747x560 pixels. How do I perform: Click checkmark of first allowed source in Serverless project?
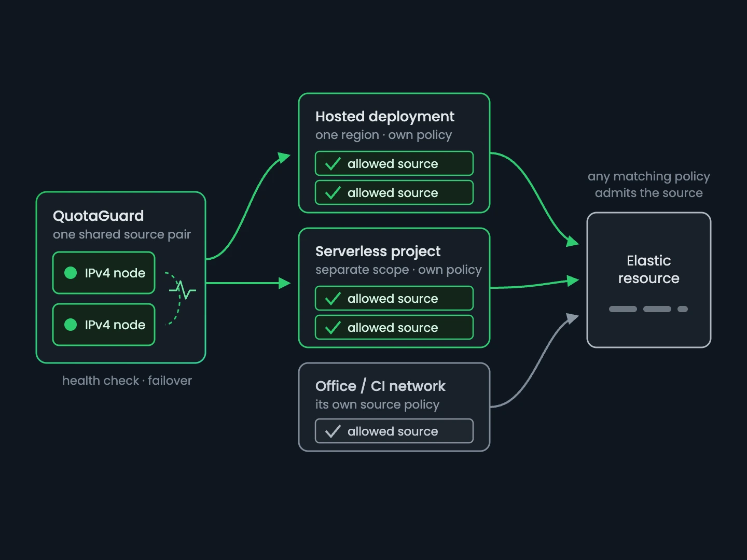(333, 299)
